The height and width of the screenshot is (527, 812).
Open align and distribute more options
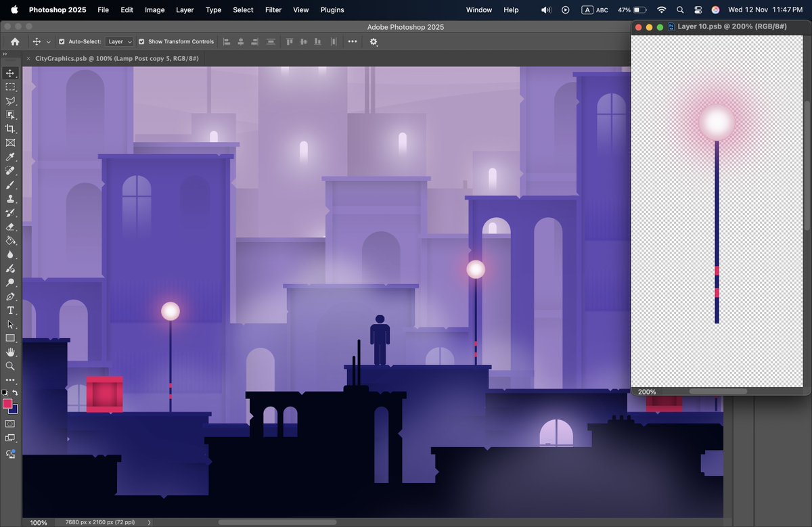tap(353, 41)
